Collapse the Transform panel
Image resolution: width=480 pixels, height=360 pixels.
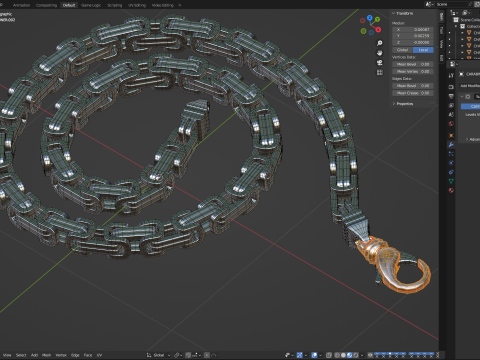tap(394, 13)
